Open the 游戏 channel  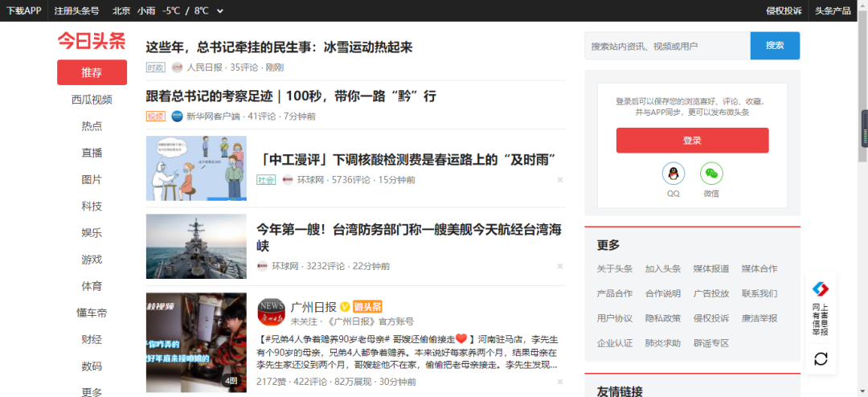coord(92,260)
